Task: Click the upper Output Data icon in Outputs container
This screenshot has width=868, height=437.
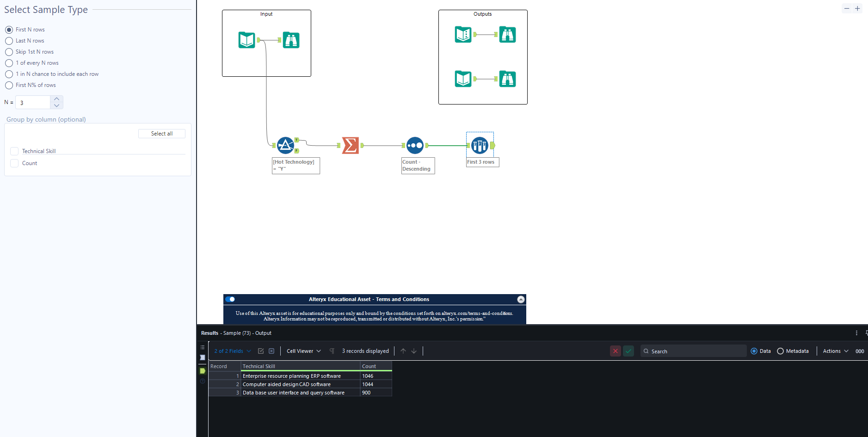Action: point(463,34)
